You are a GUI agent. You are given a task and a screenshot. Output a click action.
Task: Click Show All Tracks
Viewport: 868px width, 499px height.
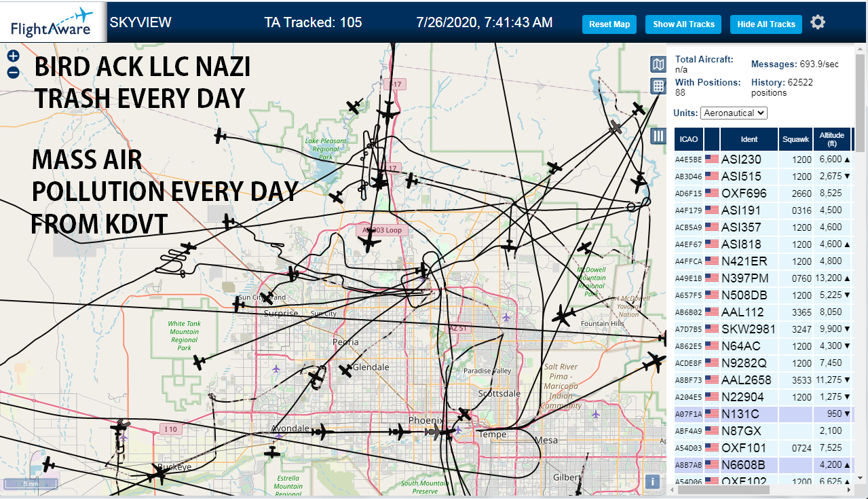coord(683,24)
